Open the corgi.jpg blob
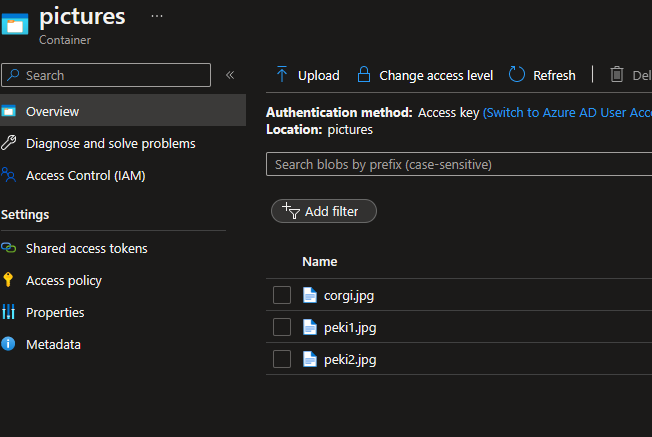The width and height of the screenshot is (652, 437). [x=349, y=296]
